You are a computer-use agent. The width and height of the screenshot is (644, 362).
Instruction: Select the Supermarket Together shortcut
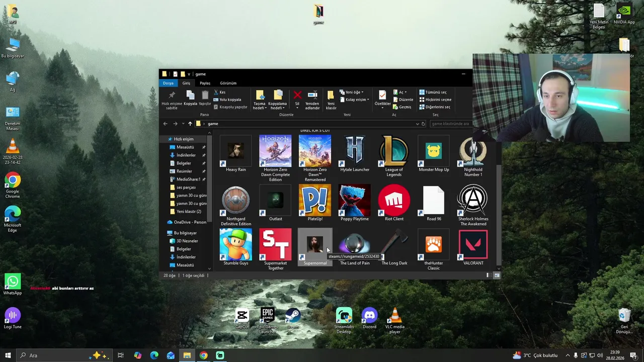[x=275, y=249]
